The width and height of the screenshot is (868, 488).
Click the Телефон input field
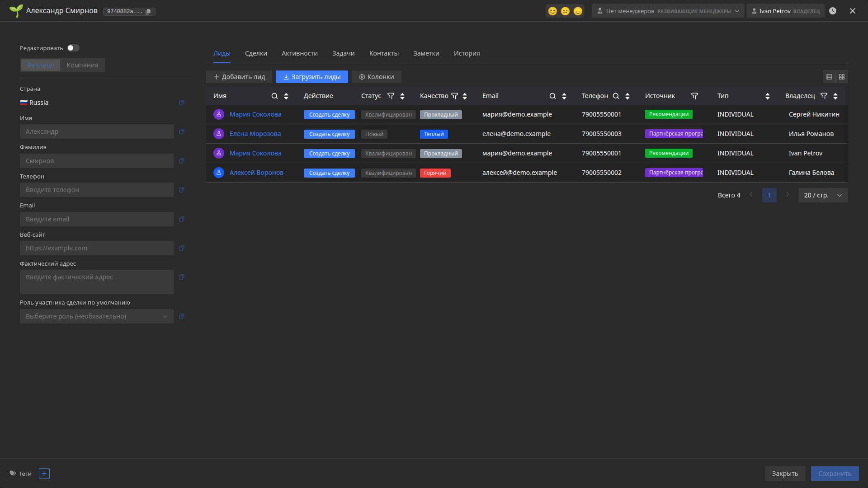click(97, 190)
